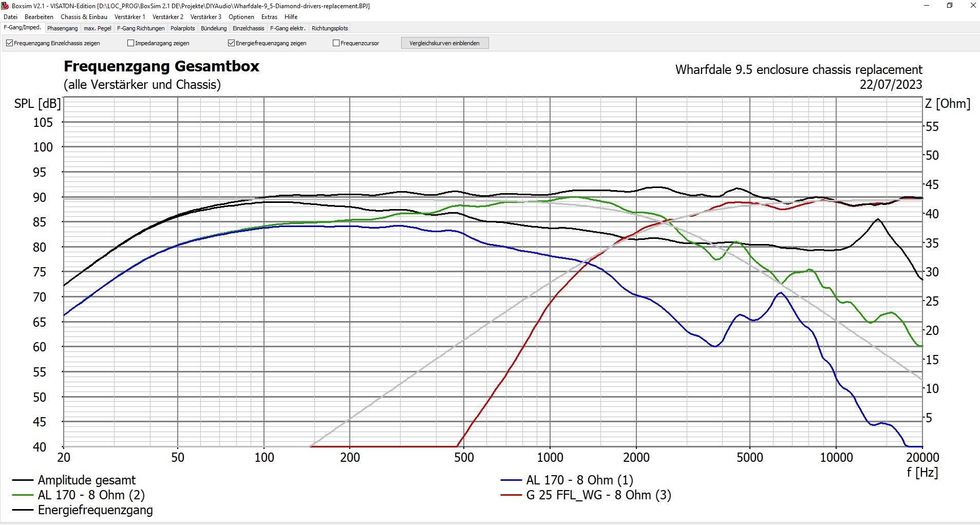Screen dimensions: 980x525
Task: Click the Z [Ohm] axis label
Action: tap(948, 104)
